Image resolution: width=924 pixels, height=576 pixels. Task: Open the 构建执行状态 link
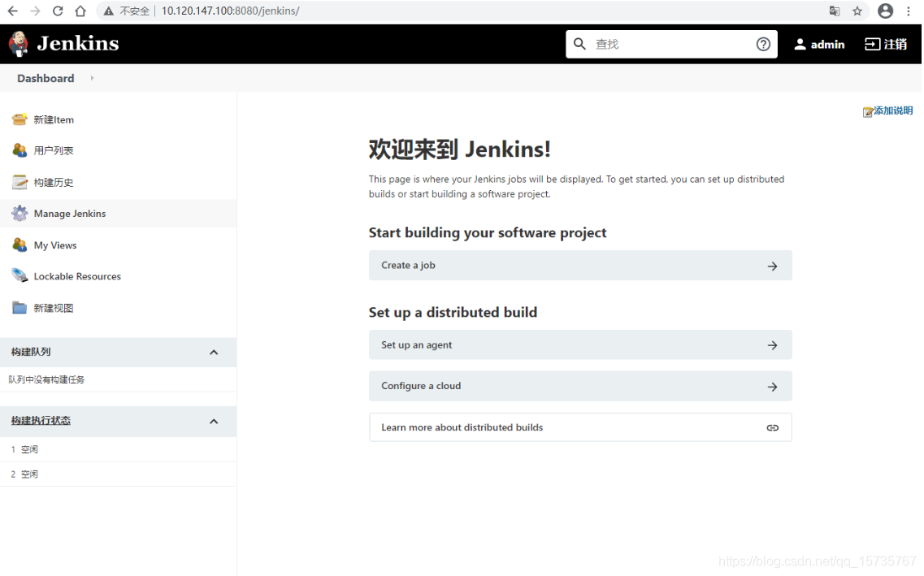pos(41,421)
